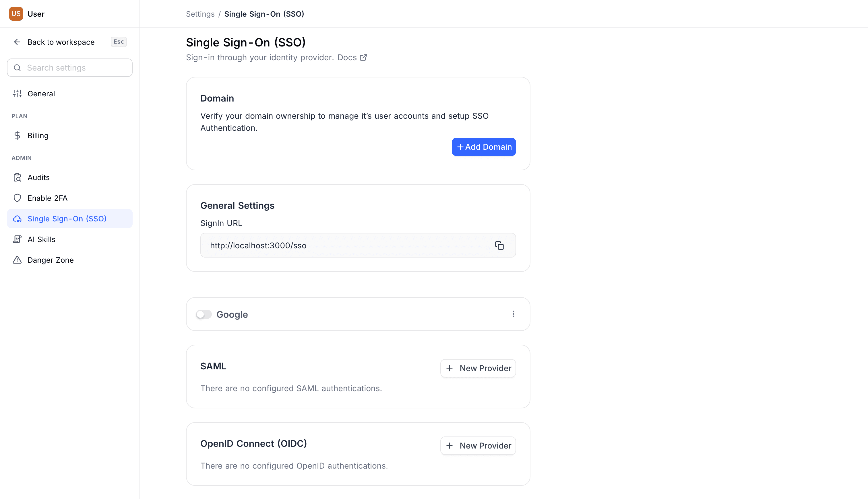
Task: Add a New Provider for SAML
Action: point(478,368)
